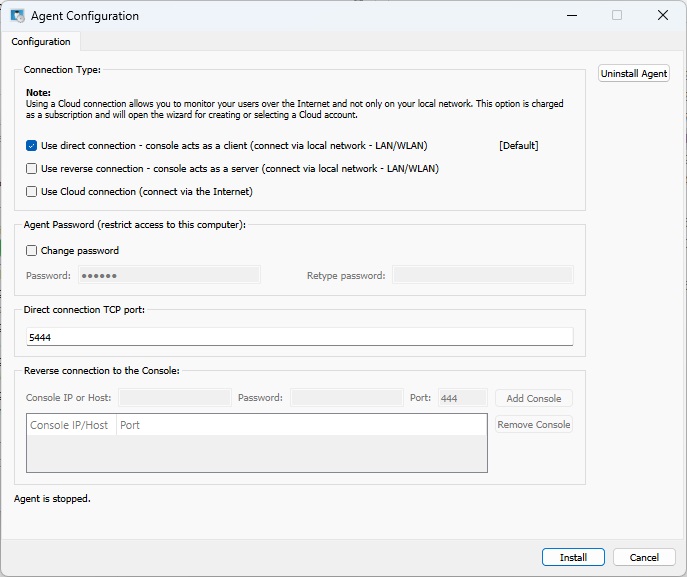Tick the Change password checkbox
Viewport: 687px width, 577px height.
pos(32,251)
